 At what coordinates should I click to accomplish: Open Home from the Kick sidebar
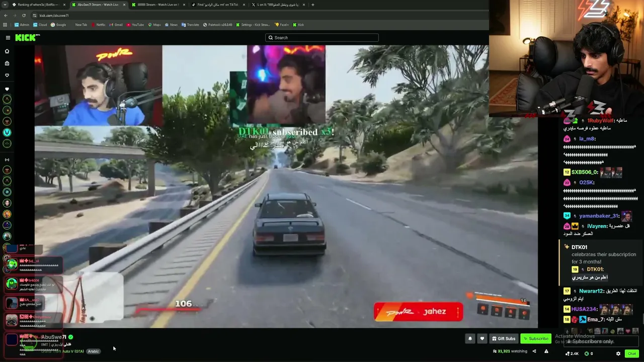pos(7,51)
